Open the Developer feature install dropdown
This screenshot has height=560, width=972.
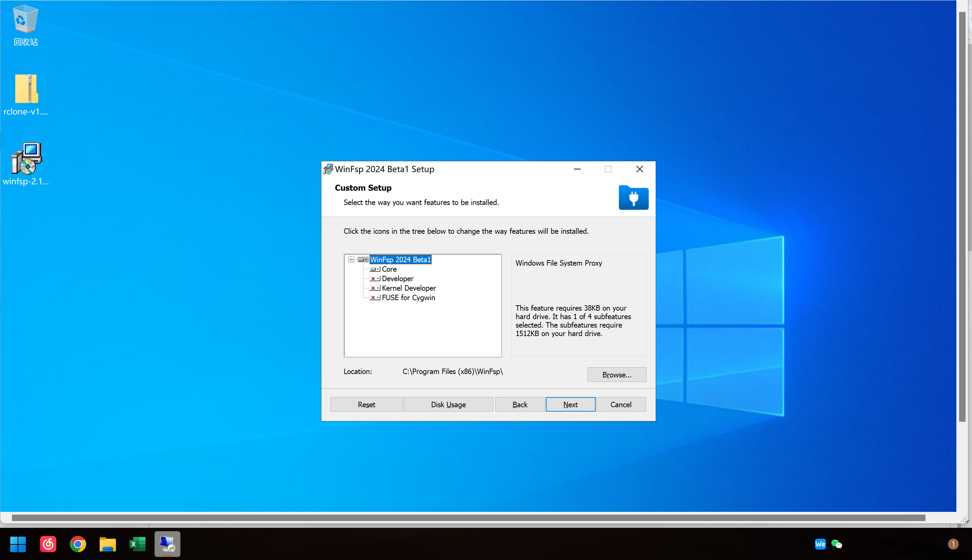[x=375, y=278]
